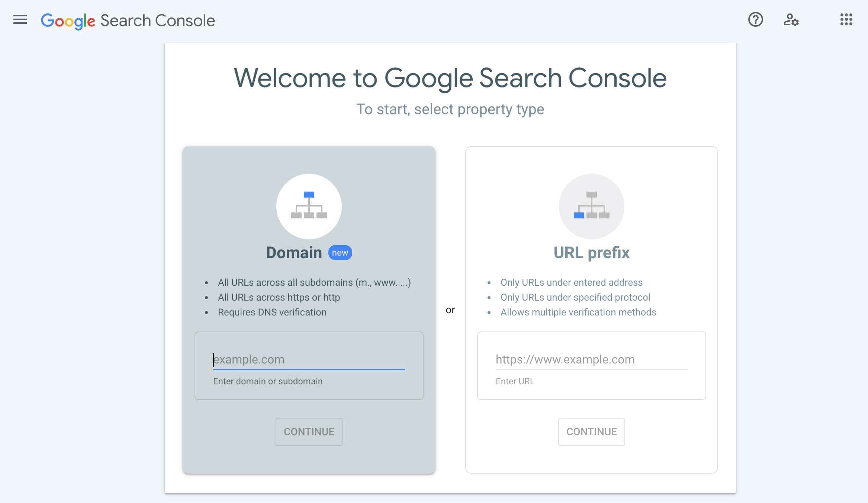Viewport: 868px width, 503px height.
Task: Click the domain or subdomain input field
Action: [x=309, y=359]
